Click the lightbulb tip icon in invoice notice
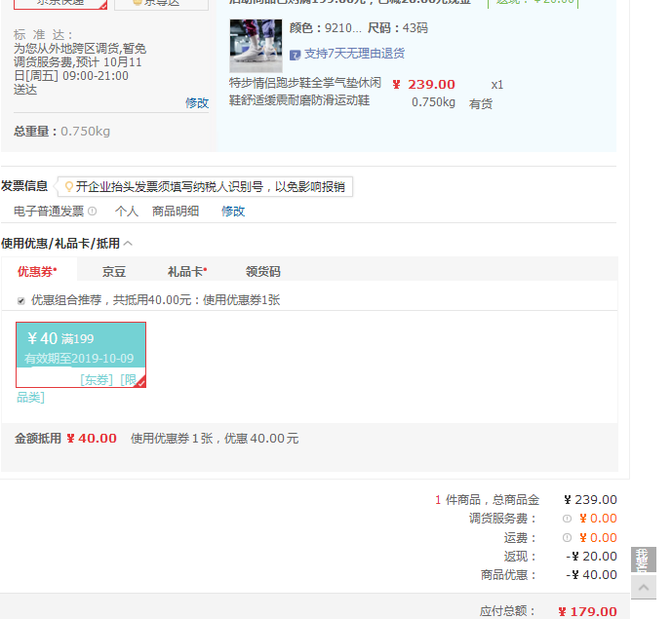This screenshot has width=672, height=619. 68,187
